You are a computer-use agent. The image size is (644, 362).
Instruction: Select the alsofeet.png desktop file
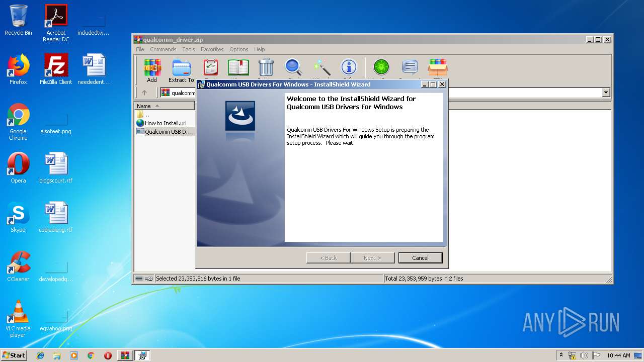tap(56, 122)
